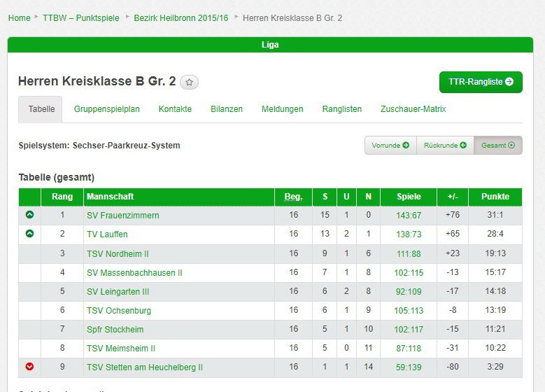Open the TSV Nordheim II team link
Image resolution: width=545 pixels, height=392 pixels.
click(118, 253)
